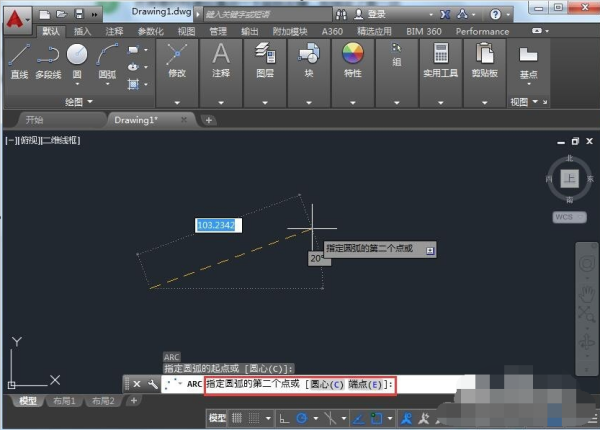Open the Clipboard (剪贴板) panel icon
Screen dimensions: 600x430
(485, 56)
